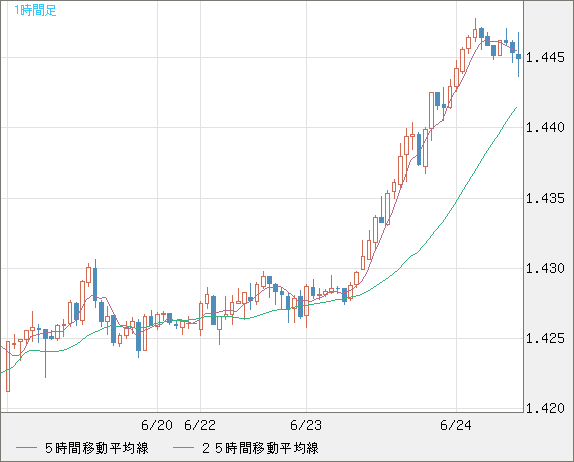Click the 1.430 price axis label
The image size is (574, 462).
coord(545,268)
